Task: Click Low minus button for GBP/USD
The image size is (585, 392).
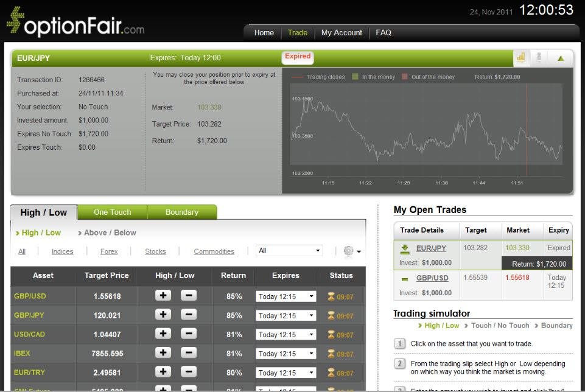Action: coord(189,295)
